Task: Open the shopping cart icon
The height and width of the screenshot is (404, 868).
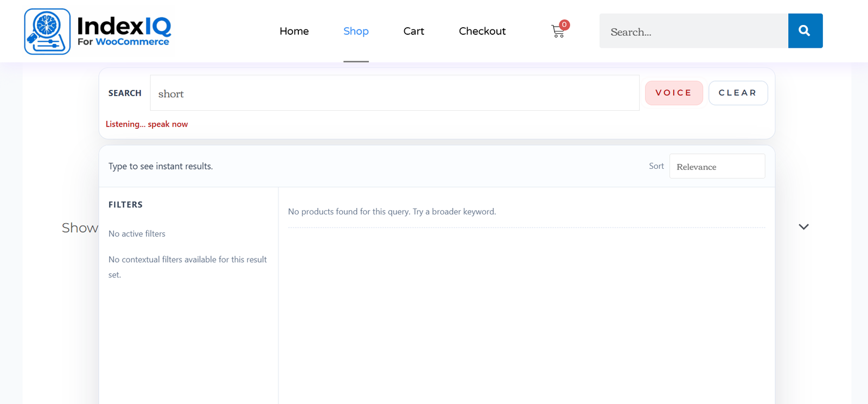Action: tap(557, 32)
